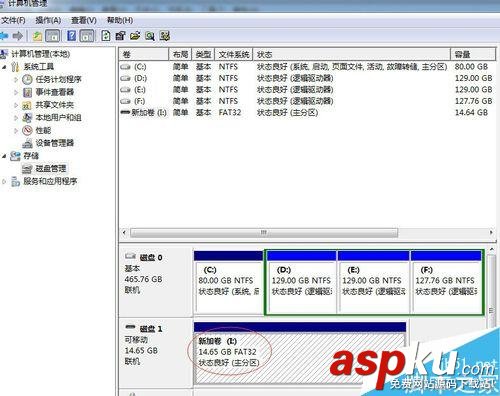Select 服务和应用程序 in the tree

click(x=50, y=181)
